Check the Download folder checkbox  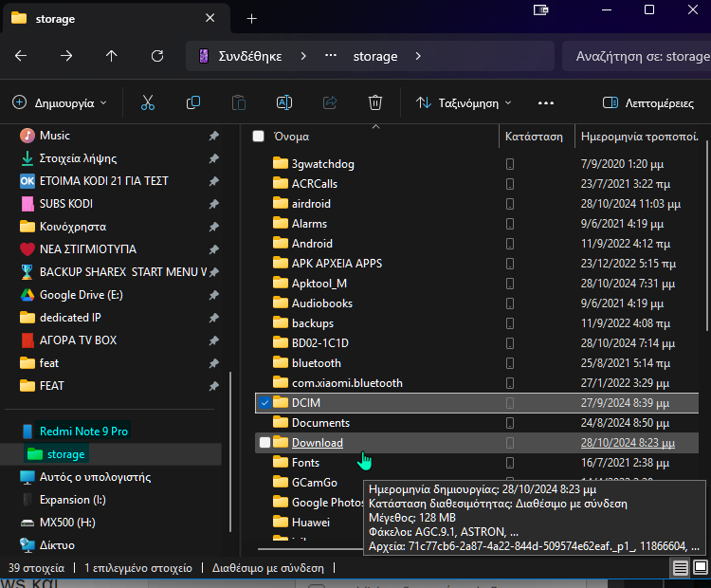[264, 442]
